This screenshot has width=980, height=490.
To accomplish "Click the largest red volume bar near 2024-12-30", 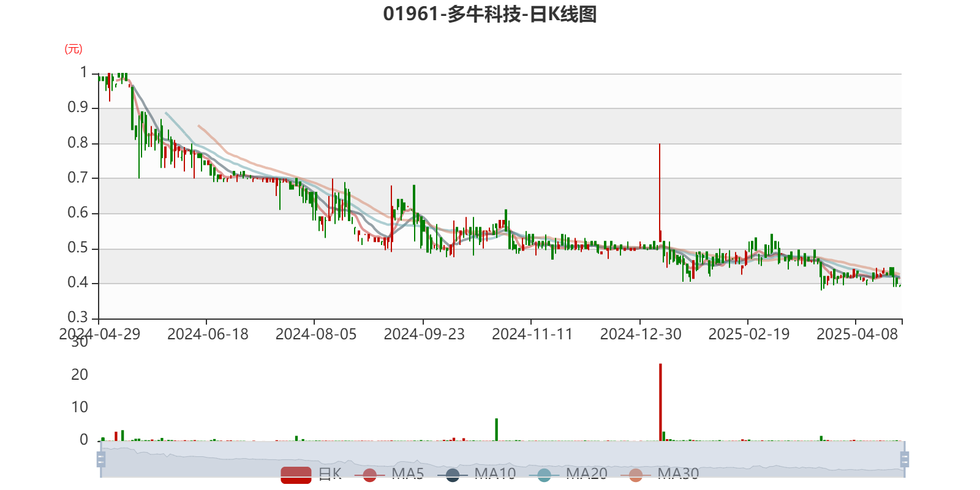I will pyautogui.click(x=660, y=402).
